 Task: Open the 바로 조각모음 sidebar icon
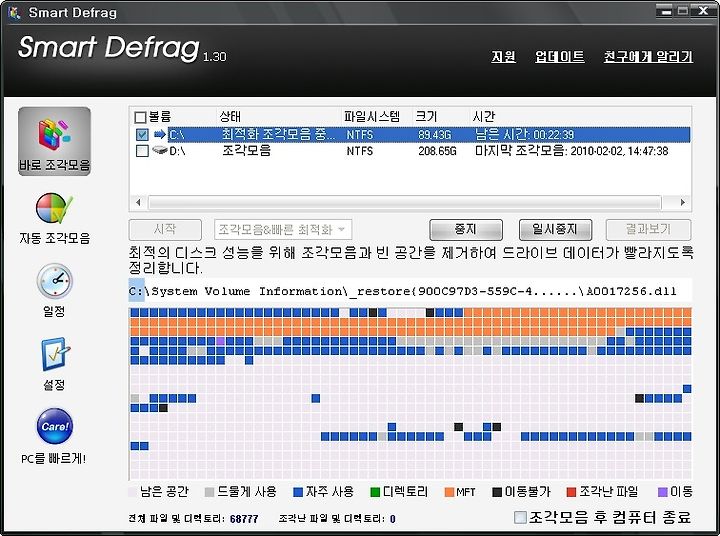point(54,141)
